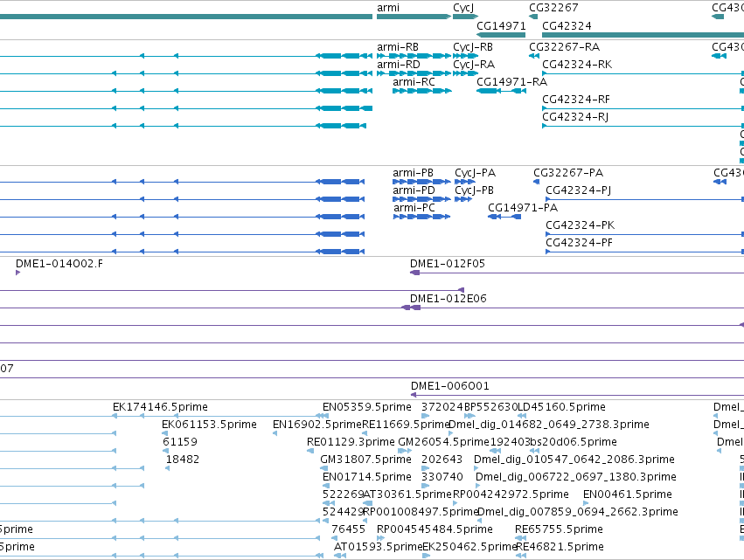Click protein CG42324-PJ
This screenshot has width=744, height=560.
[x=644, y=199]
